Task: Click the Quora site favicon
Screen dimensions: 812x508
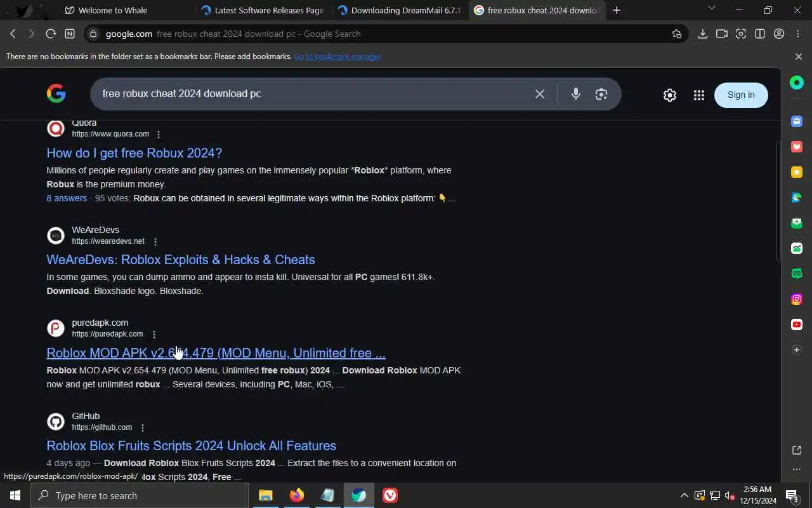Action: (56, 128)
